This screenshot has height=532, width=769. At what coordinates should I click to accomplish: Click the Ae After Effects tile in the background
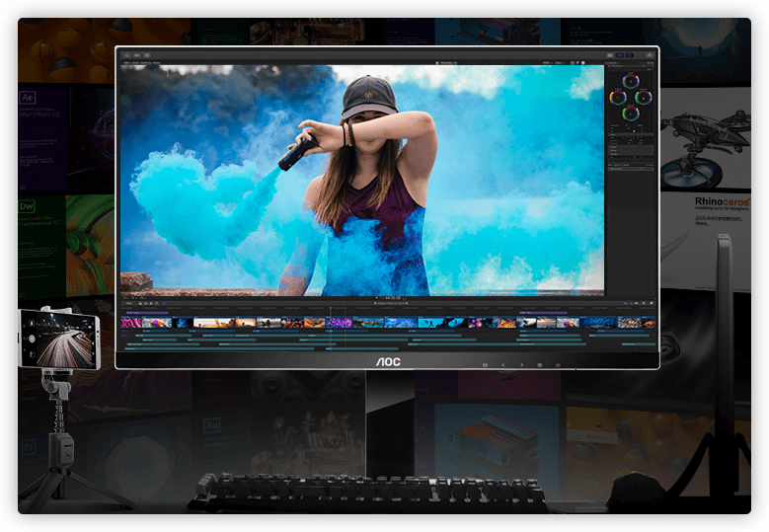42,139
